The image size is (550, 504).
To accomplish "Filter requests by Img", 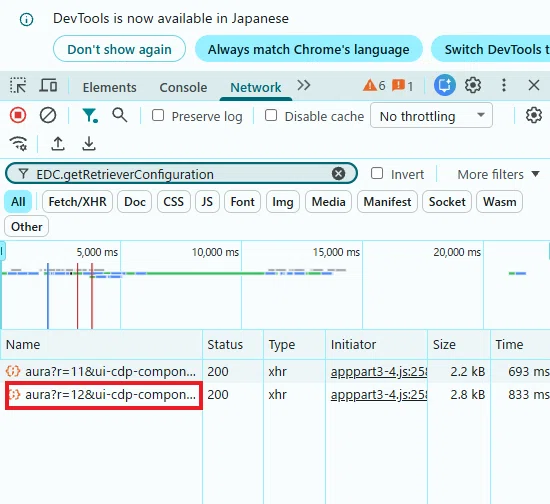I will click(x=283, y=202).
